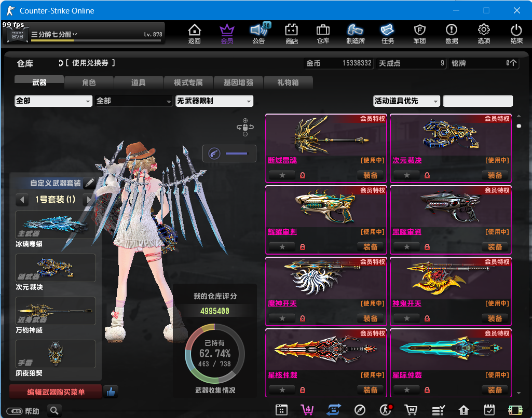The height and width of the screenshot is (418, 532).
Task: Open the calendar check icon
Action: (489, 410)
